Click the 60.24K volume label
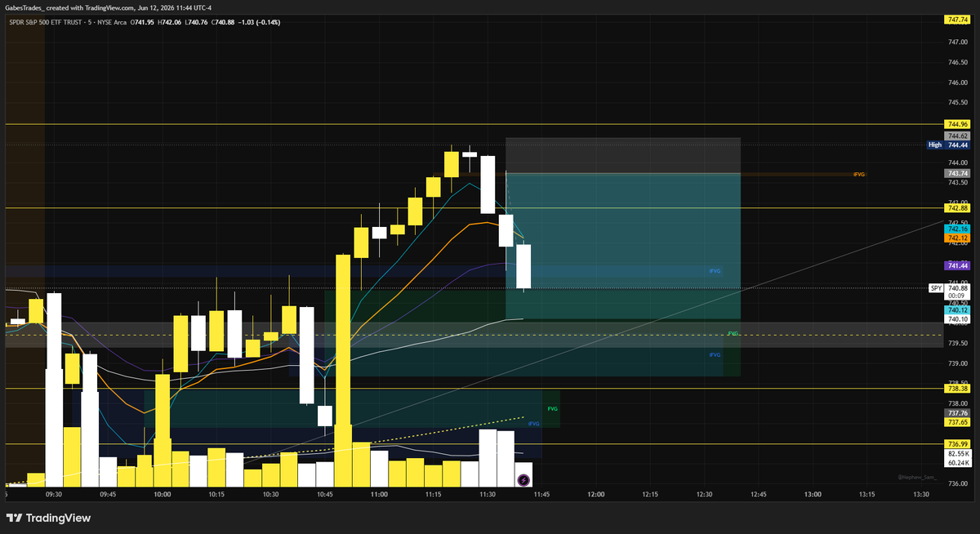Viewport: 980px width, 534px height. pyautogui.click(x=957, y=462)
